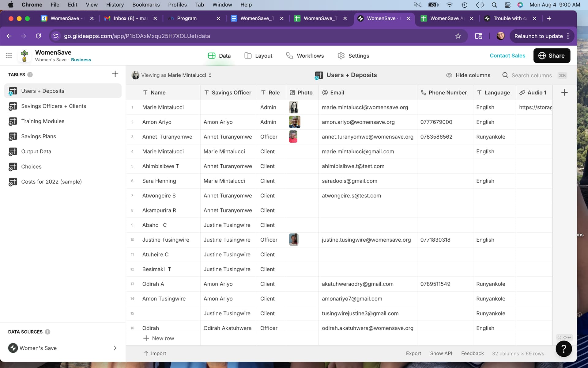Click the Share button
Screen dimensions: 588x368
(552, 56)
